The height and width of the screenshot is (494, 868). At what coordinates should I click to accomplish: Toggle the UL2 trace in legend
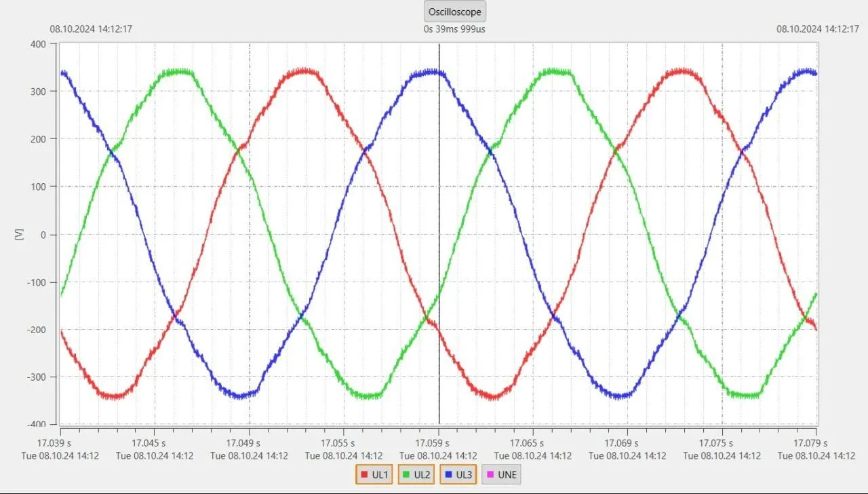416,475
